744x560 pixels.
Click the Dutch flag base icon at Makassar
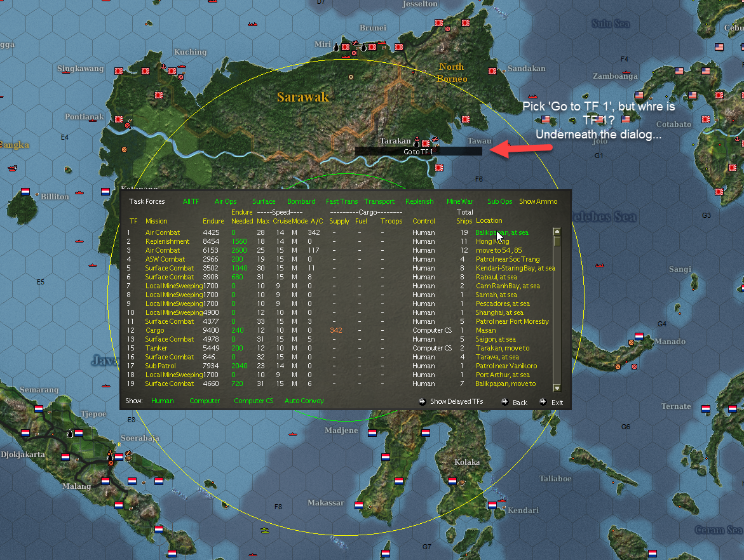tap(359, 505)
